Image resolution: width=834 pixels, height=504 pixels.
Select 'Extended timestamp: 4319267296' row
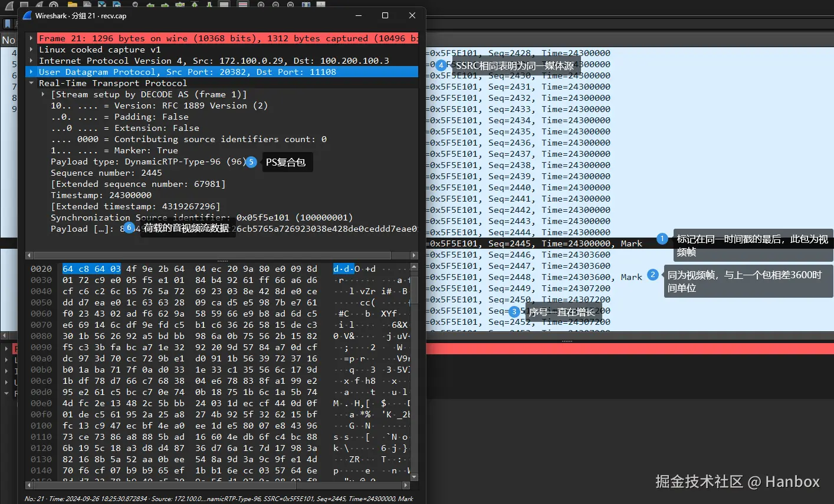(136, 206)
